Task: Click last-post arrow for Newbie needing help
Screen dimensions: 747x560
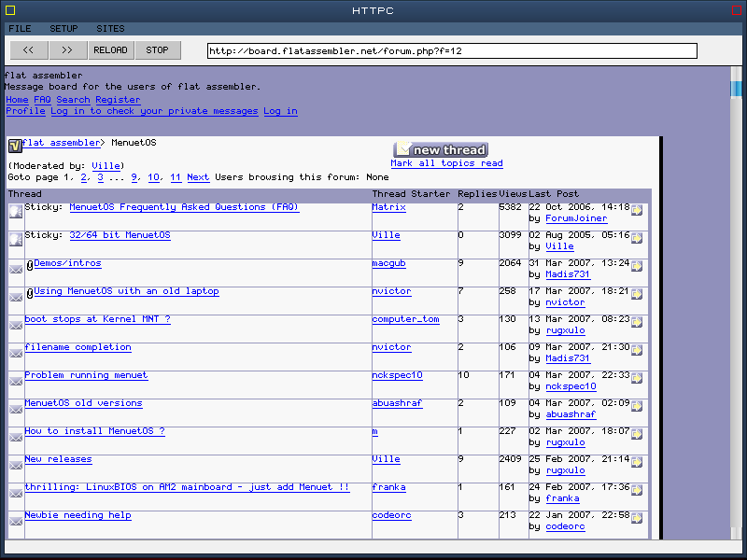Action: tap(637, 519)
